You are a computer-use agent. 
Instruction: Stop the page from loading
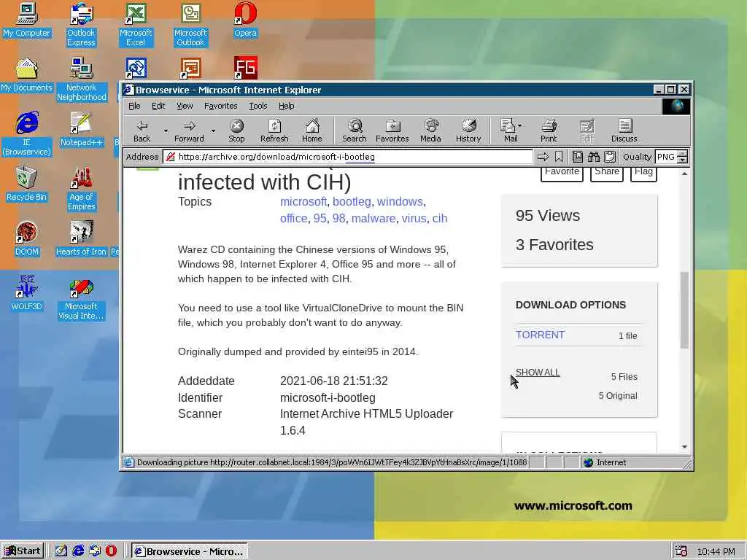click(x=236, y=131)
